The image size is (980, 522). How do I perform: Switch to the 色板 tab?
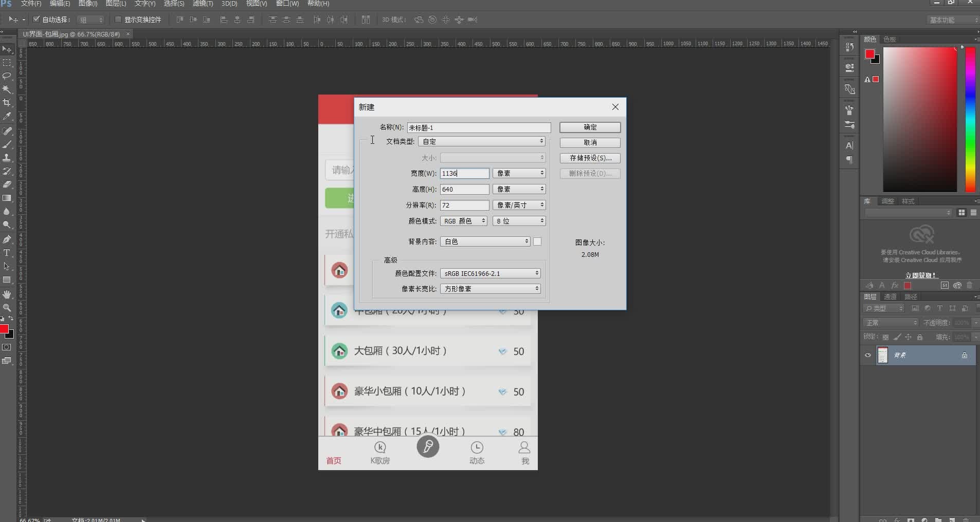coord(890,39)
